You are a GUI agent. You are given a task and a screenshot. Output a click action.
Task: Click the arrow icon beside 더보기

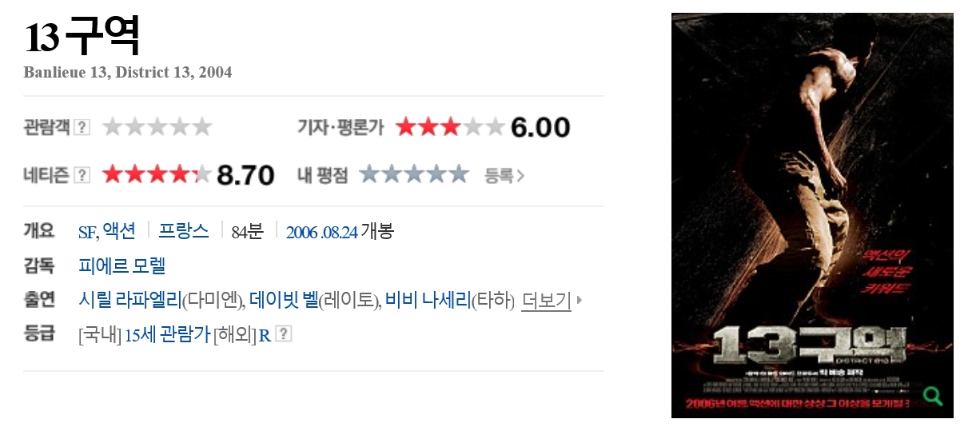pos(579,301)
